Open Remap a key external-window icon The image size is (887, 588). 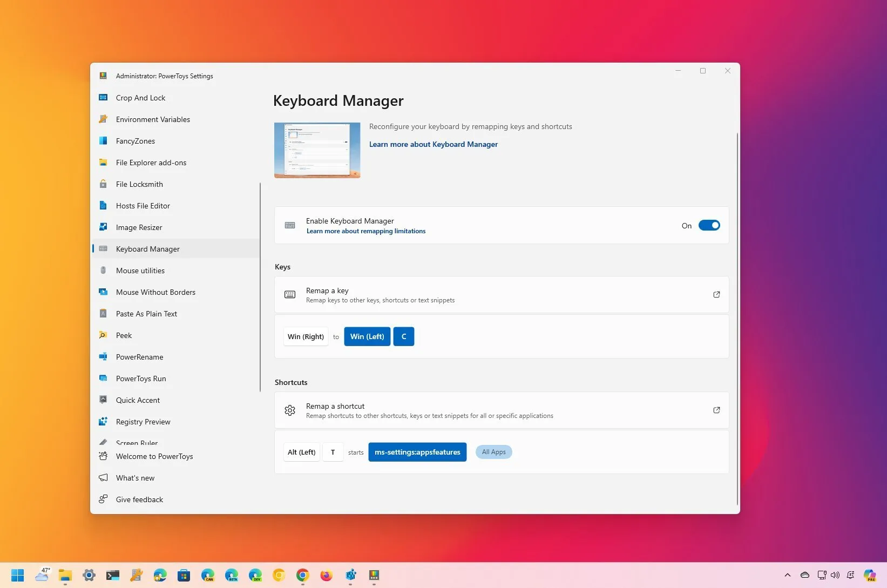pos(716,295)
